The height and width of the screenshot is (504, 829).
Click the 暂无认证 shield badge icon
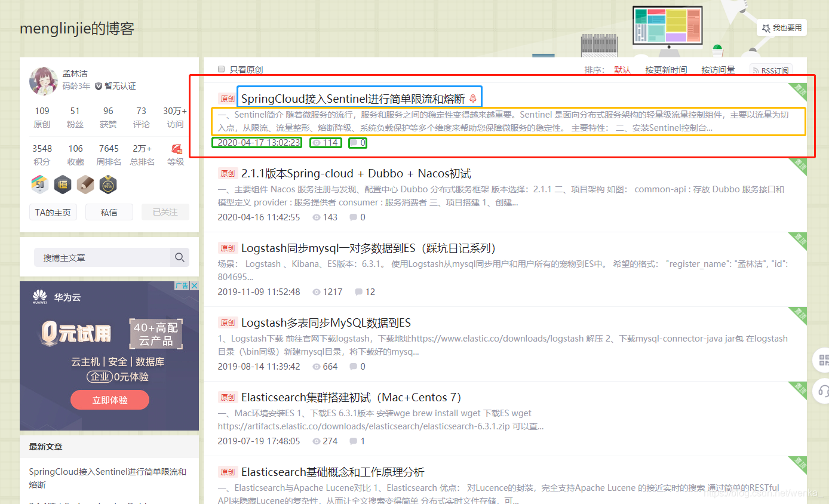point(99,86)
